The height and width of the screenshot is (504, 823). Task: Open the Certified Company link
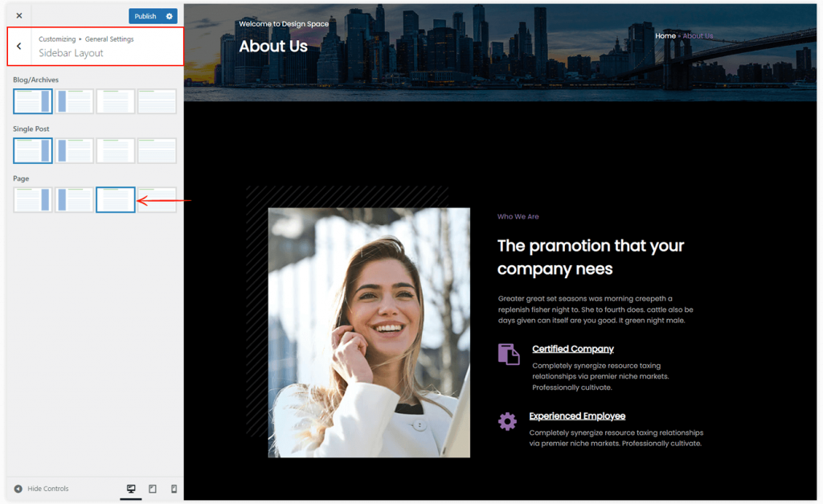click(572, 348)
